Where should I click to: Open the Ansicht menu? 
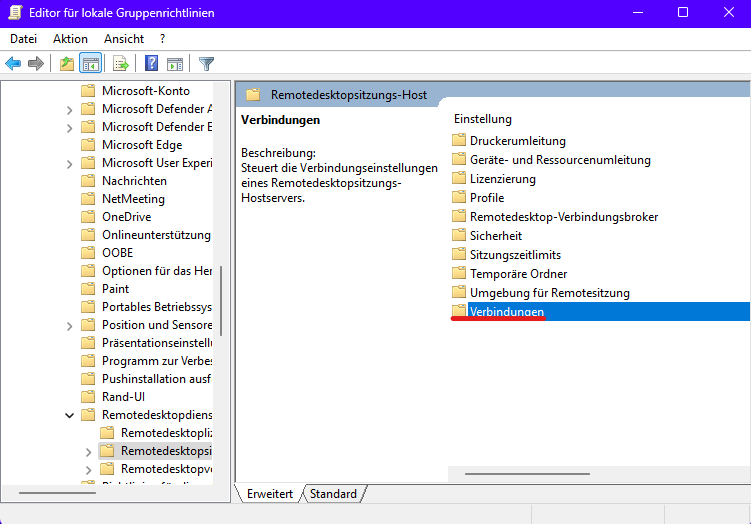coord(124,39)
